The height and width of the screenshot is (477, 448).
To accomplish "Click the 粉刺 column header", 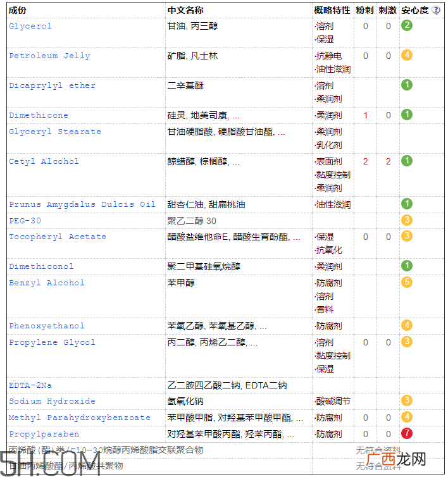I will tap(364, 10).
